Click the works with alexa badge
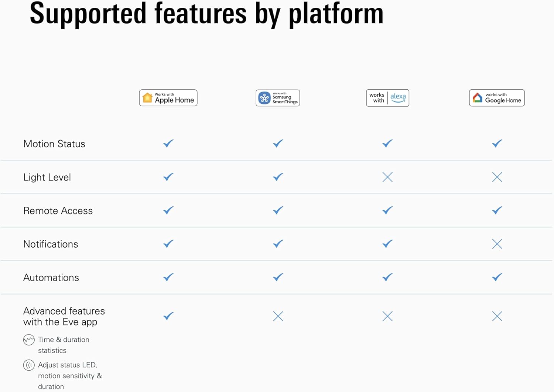Screen dimensions: 554x392 tap(387, 98)
